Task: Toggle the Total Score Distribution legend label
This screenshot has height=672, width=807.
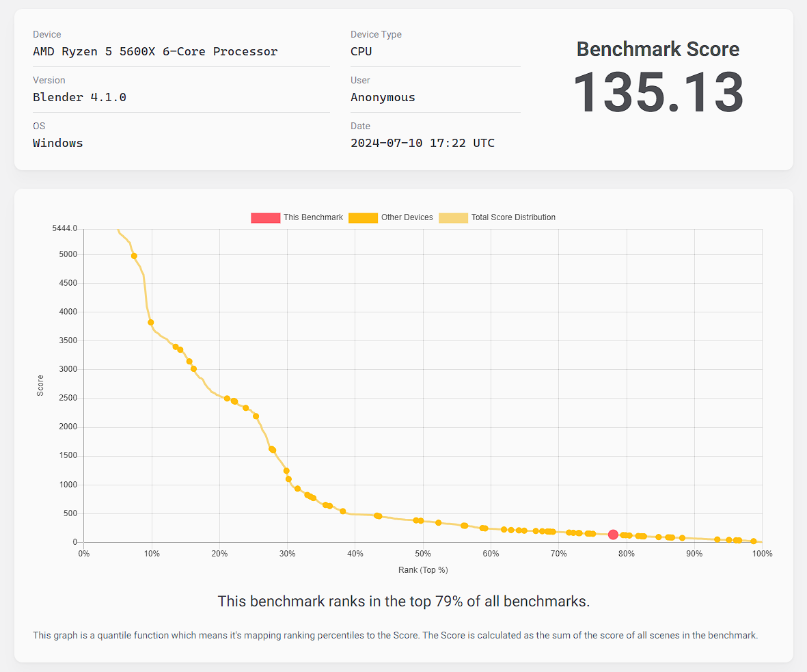Action: tap(513, 217)
